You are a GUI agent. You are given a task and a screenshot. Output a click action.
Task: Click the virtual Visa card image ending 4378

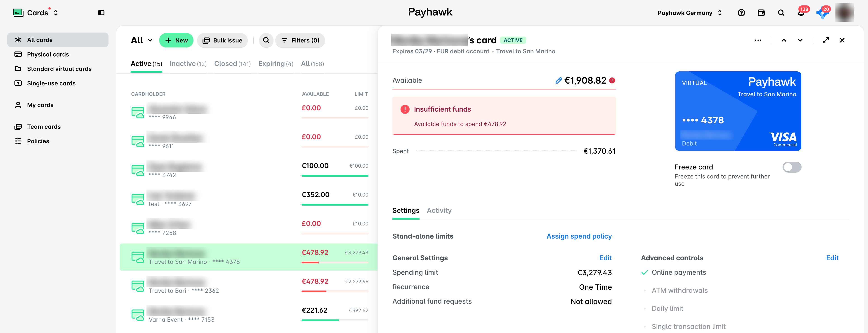tap(738, 111)
